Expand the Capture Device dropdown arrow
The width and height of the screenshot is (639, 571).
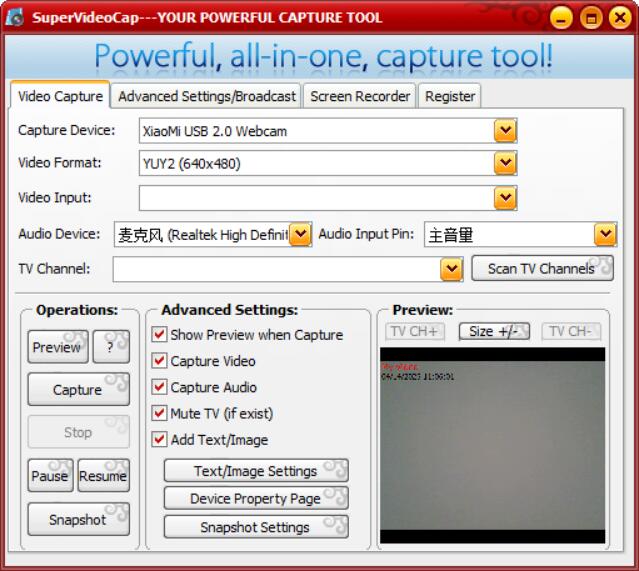[x=505, y=131]
